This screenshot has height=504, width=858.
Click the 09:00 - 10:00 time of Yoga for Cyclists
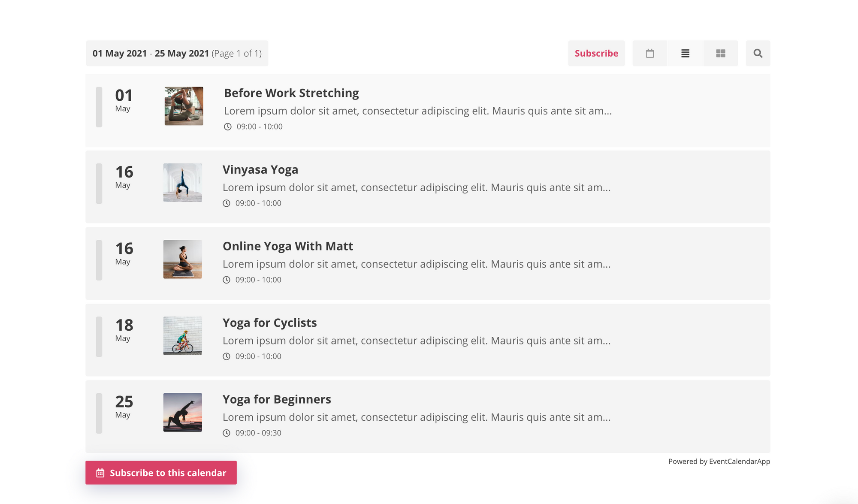pyautogui.click(x=258, y=356)
